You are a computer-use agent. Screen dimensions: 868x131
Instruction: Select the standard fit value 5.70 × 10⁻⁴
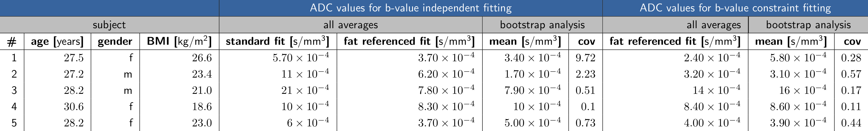[x=301, y=58]
